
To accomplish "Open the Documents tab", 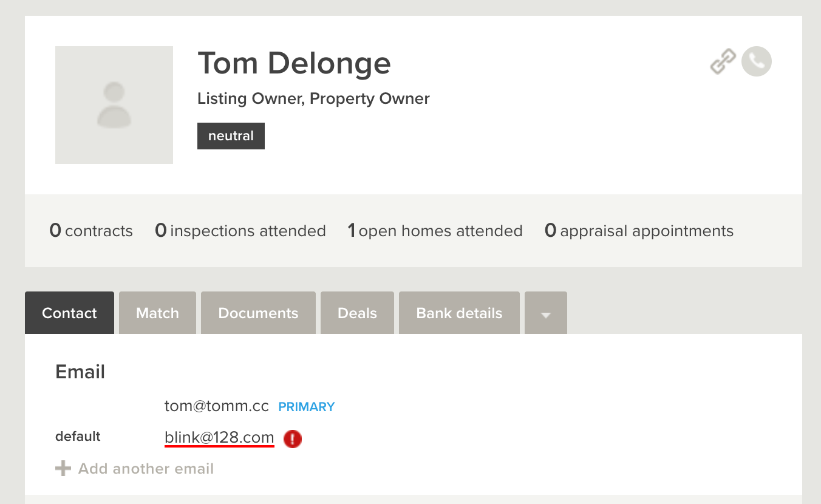I will click(x=258, y=313).
